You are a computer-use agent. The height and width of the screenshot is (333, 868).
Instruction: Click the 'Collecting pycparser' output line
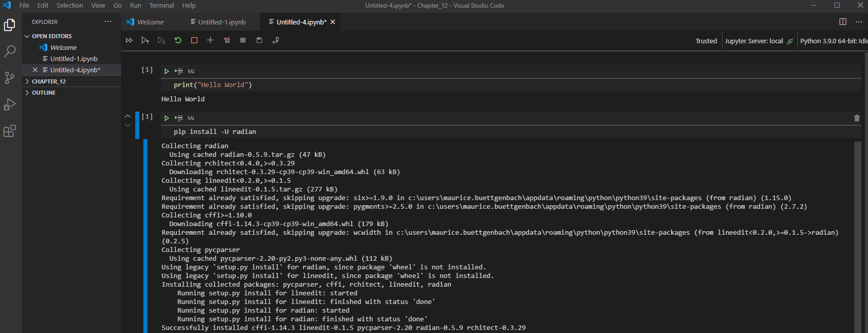(201, 249)
